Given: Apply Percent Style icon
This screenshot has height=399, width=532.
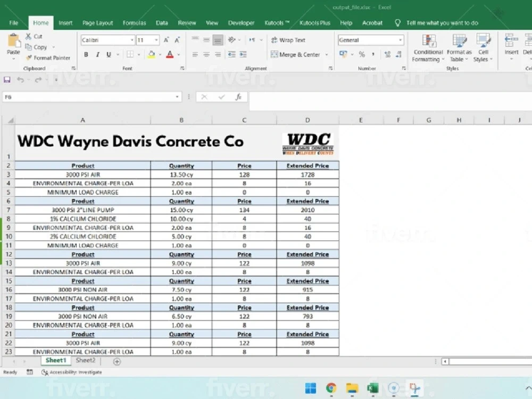Looking at the screenshot, I should pyautogui.click(x=362, y=54).
